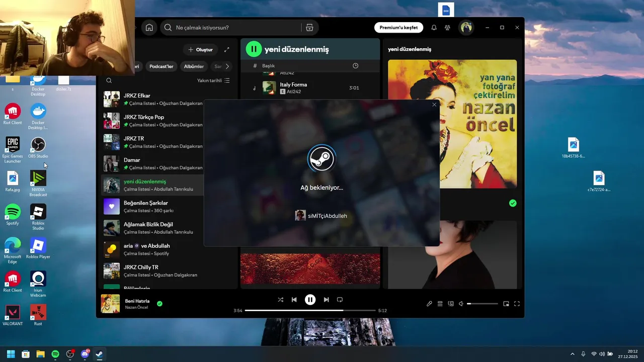644x362 pixels.
Task: Open the OBS Studio desktop icon
Action: 38,148
